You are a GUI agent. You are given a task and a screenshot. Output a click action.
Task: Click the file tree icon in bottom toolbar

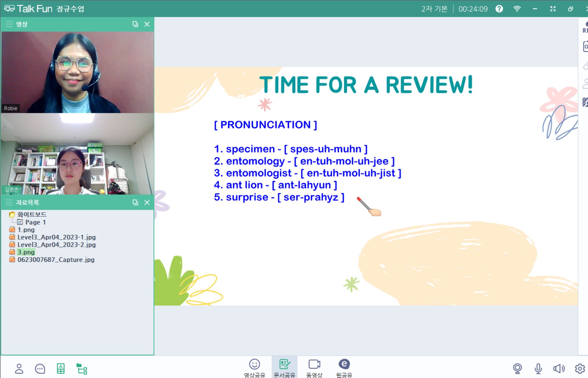pyautogui.click(x=82, y=369)
